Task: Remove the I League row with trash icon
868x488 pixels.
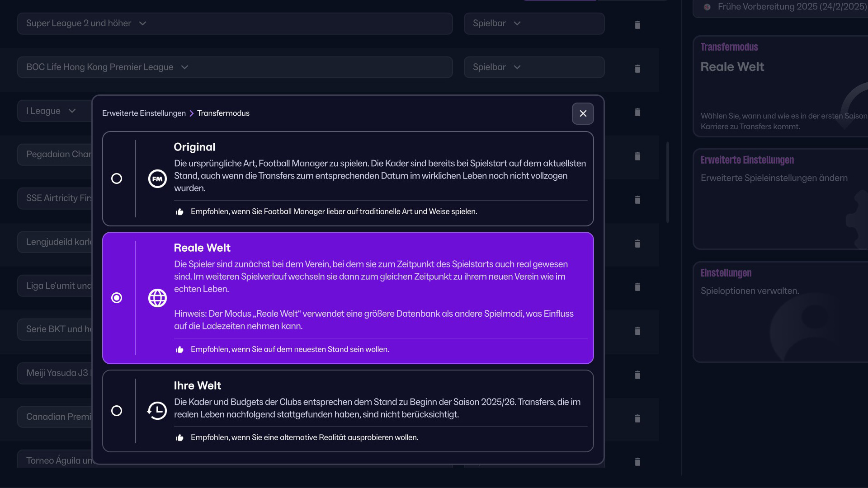Action: [637, 112]
